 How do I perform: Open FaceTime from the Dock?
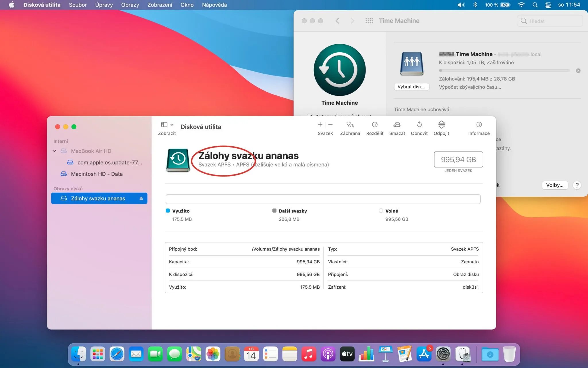155,354
